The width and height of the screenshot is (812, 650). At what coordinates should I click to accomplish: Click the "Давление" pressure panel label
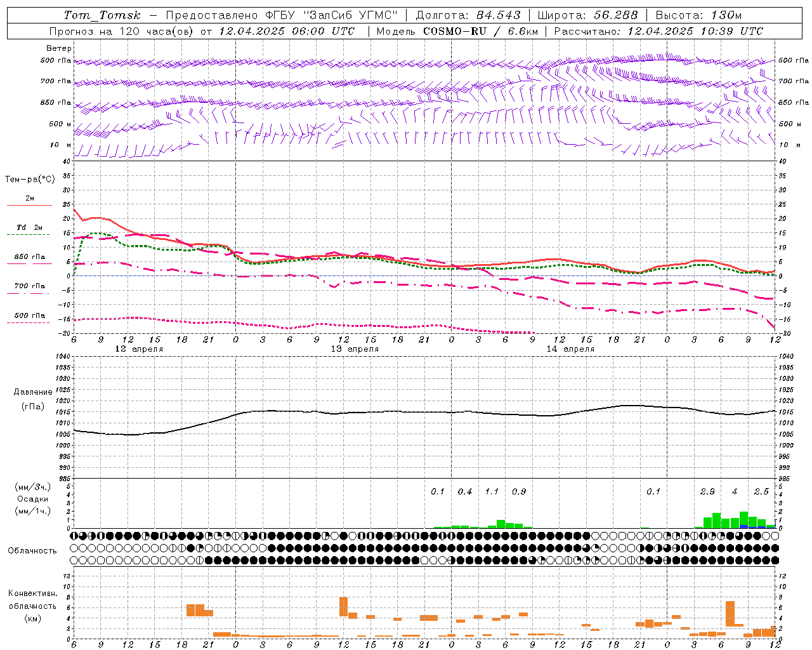click(33, 392)
